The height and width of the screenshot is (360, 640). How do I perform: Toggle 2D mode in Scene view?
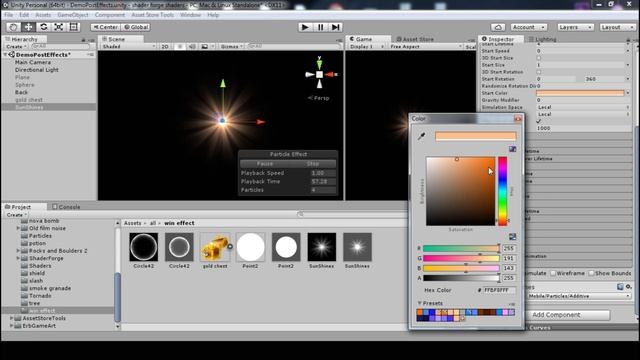165,47
